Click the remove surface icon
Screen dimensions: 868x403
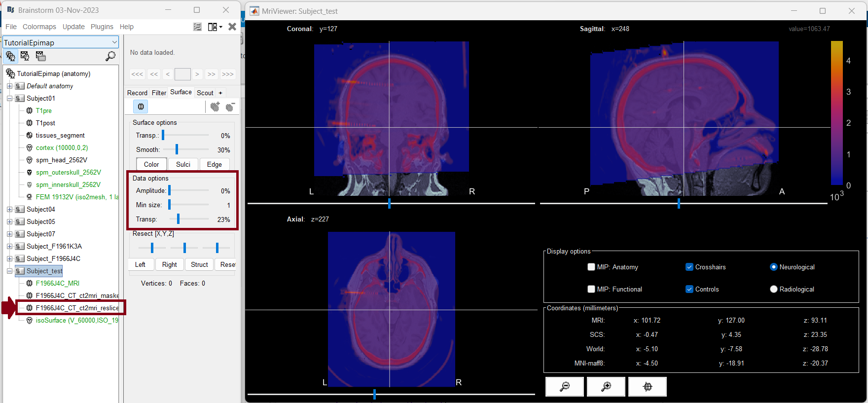230,107
